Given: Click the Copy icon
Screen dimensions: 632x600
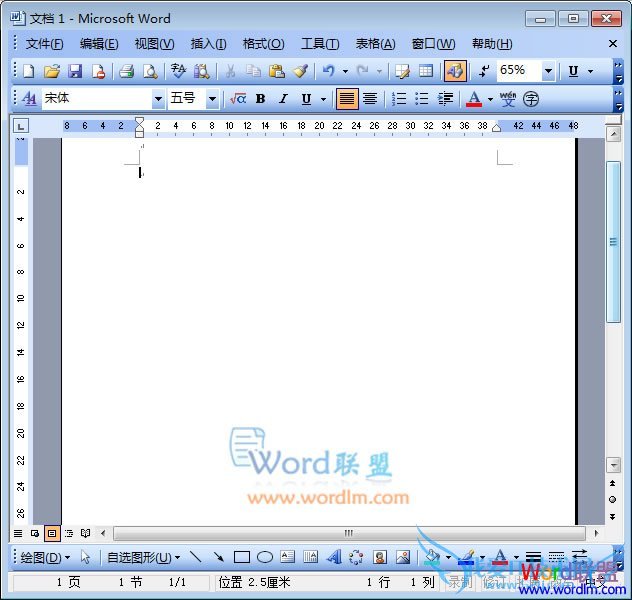Looking at the screenshot, I should point(254,71).
